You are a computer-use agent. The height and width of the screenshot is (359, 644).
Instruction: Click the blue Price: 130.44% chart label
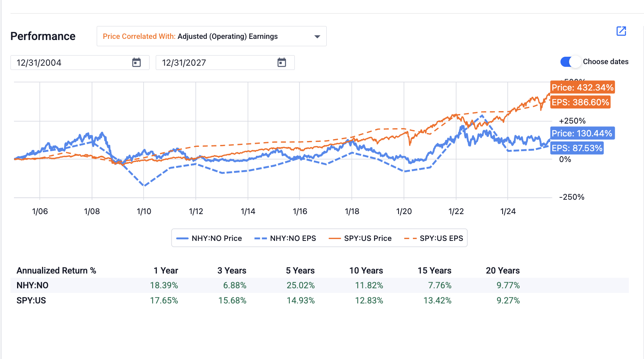pos(582,133)
